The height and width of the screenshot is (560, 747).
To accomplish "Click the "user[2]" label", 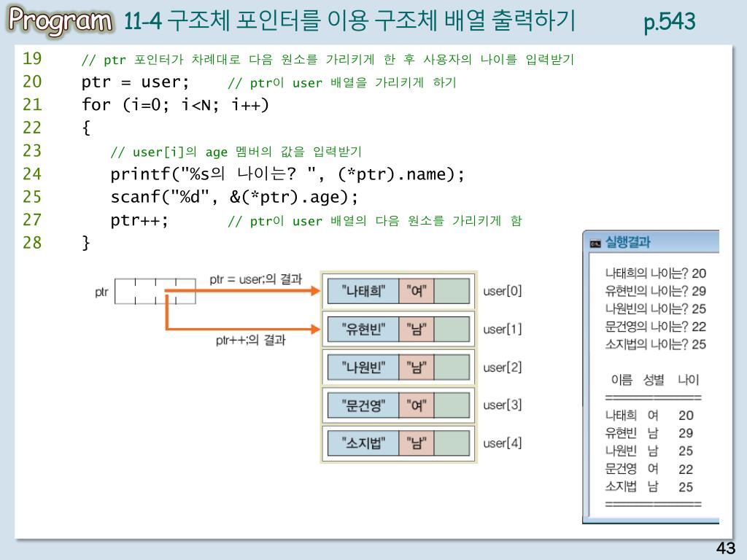I will tap(503, 367).
